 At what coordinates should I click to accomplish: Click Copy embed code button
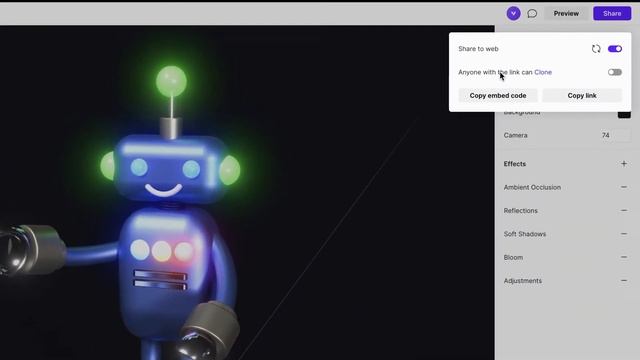coord(498,96)
